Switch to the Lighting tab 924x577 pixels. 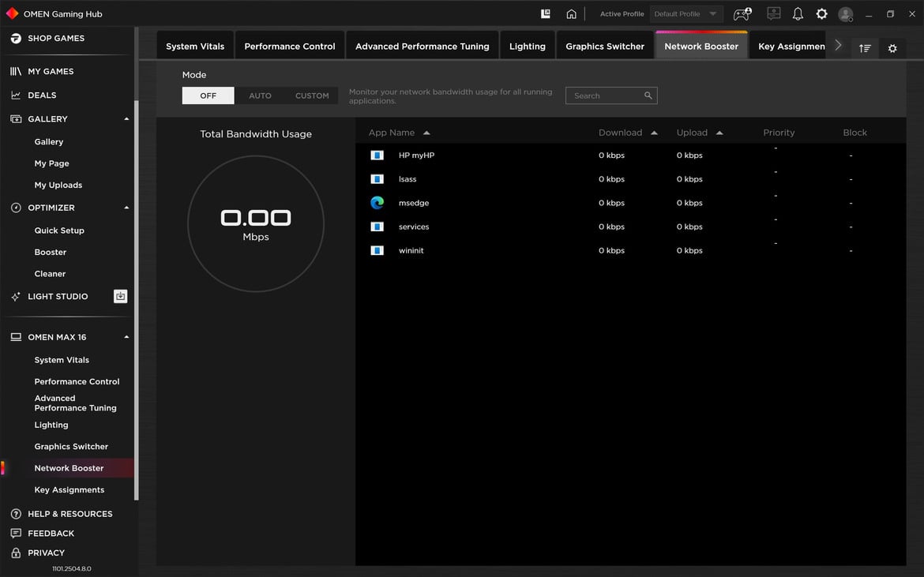[528, 46]
